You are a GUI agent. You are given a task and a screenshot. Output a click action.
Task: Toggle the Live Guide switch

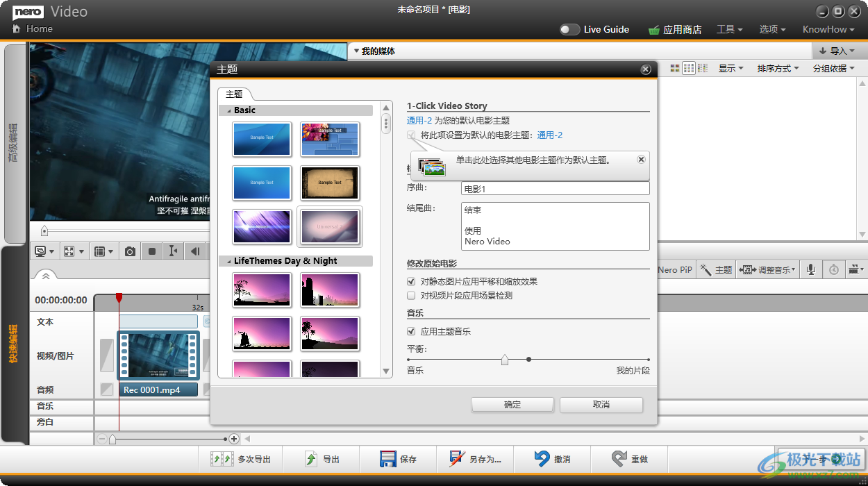click(569, 30)
